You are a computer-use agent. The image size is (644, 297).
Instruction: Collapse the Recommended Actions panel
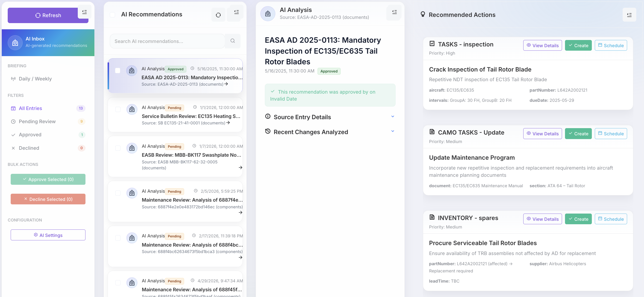629,15
